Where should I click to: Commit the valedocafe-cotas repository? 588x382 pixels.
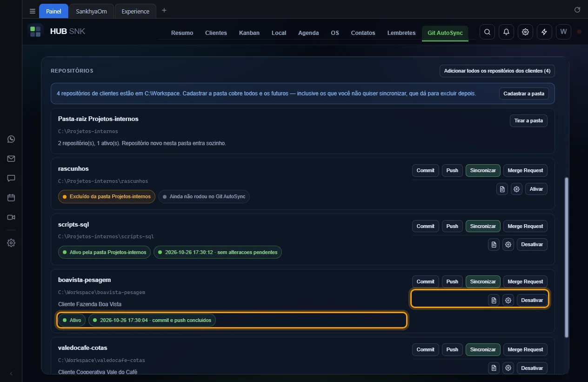point(425,349)
